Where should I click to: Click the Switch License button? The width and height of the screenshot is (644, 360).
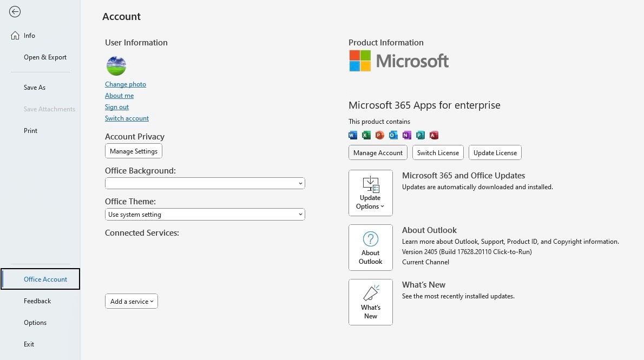[438, 153]
